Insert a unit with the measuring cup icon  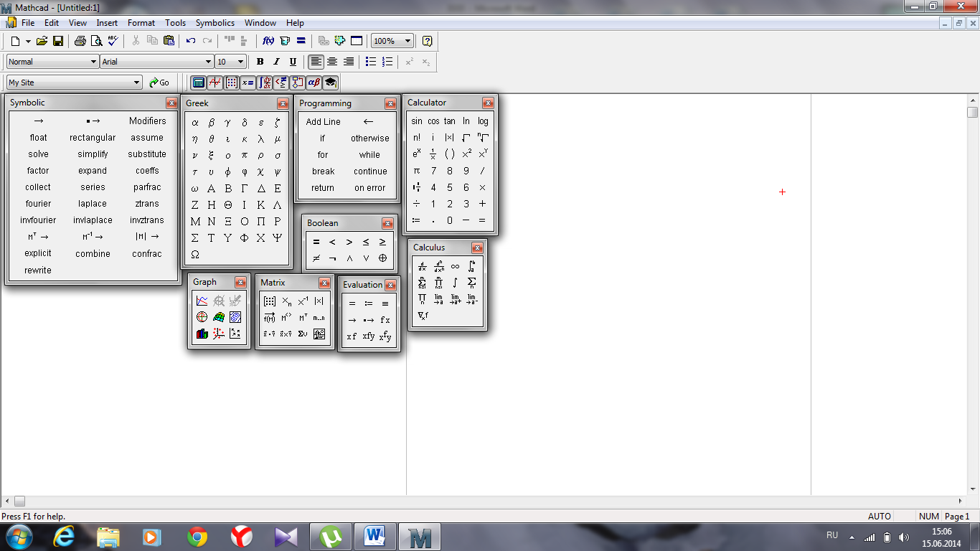(285, 41)
